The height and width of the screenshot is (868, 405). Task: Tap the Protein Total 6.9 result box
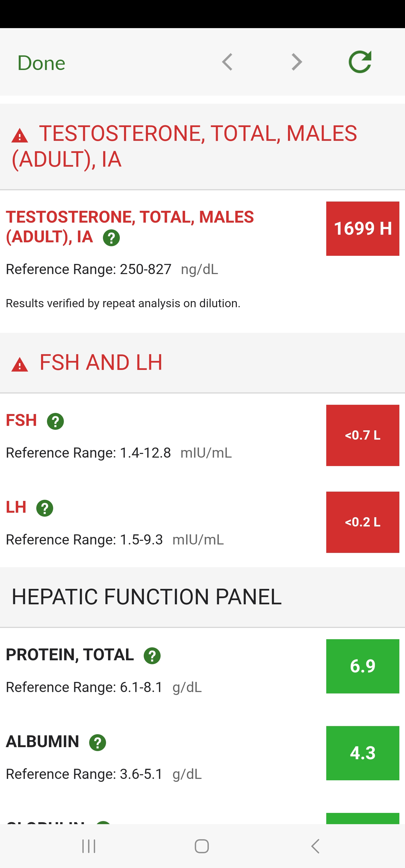(363, 666)
